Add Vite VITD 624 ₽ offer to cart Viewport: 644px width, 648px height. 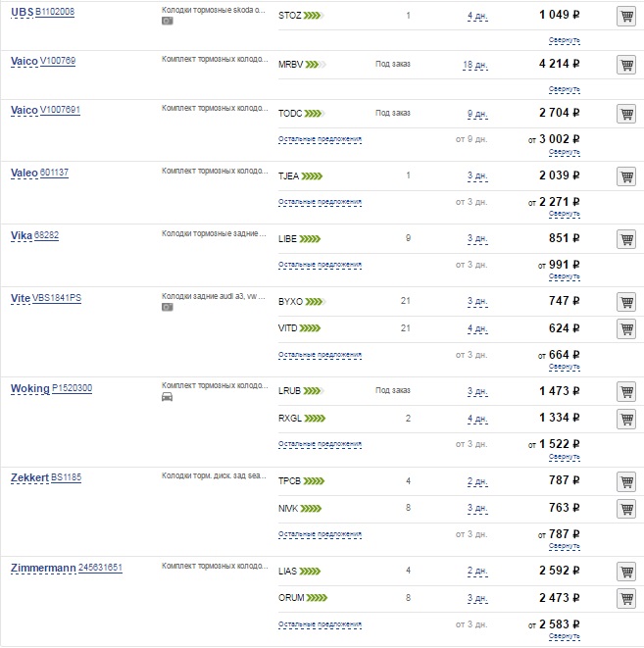(626, 329)
